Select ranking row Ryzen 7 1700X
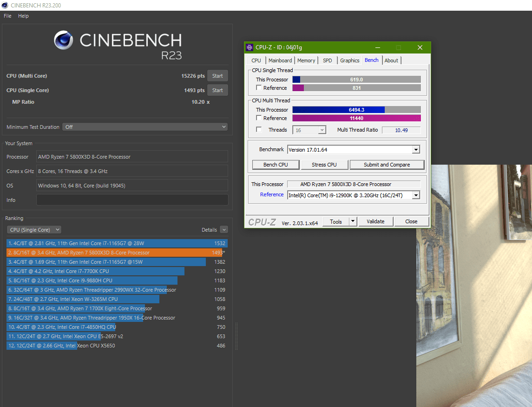 (117, 308)
